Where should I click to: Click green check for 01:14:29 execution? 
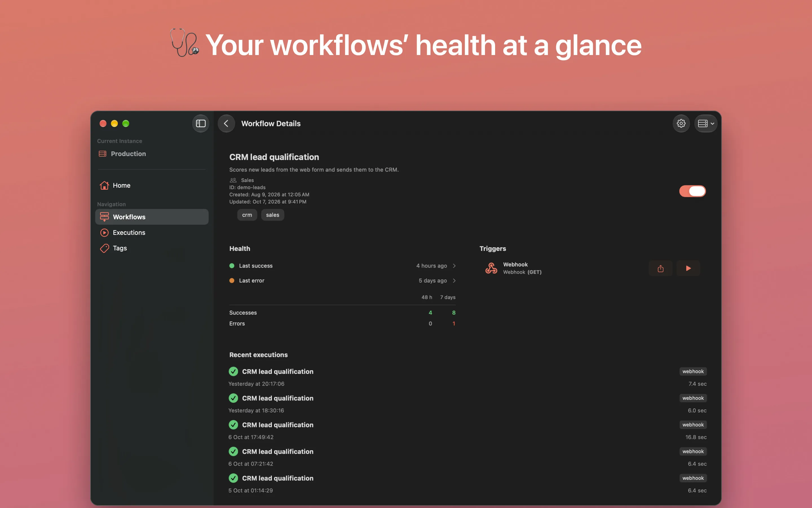tap(233, 478)
